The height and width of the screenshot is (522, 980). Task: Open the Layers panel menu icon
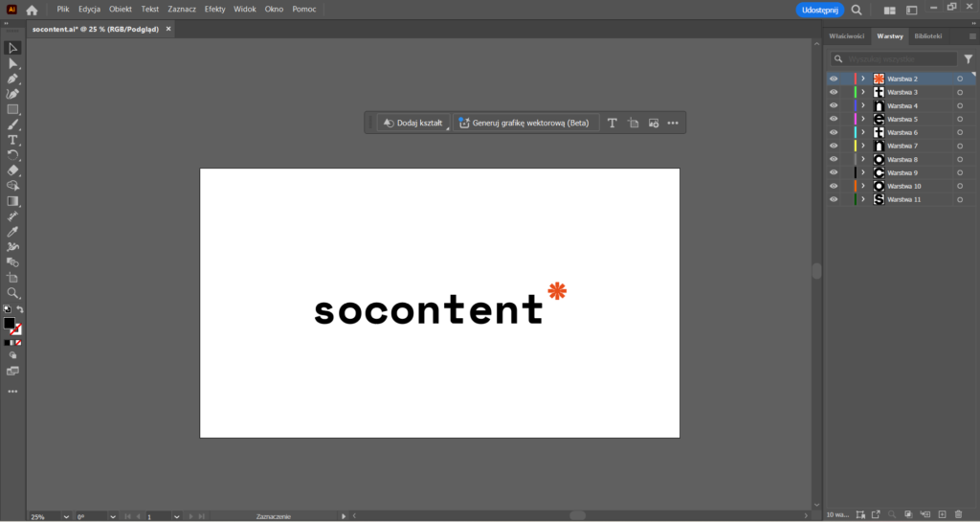[x=972, y=36]
